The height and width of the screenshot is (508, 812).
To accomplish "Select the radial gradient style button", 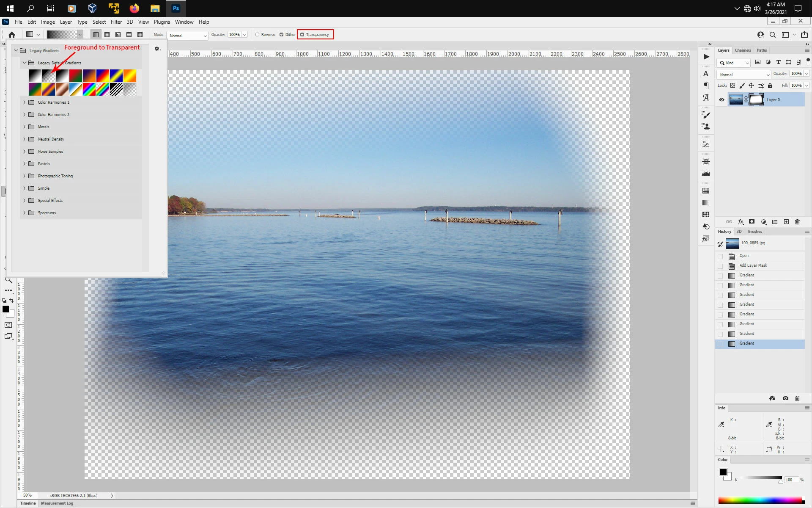I will coord(107,35).
